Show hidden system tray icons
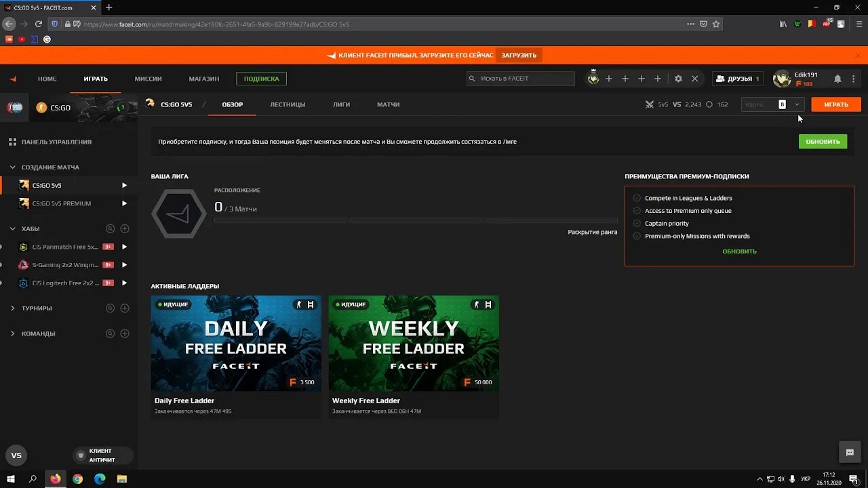The height and width of the screenshot is (488, 868). 759,479
